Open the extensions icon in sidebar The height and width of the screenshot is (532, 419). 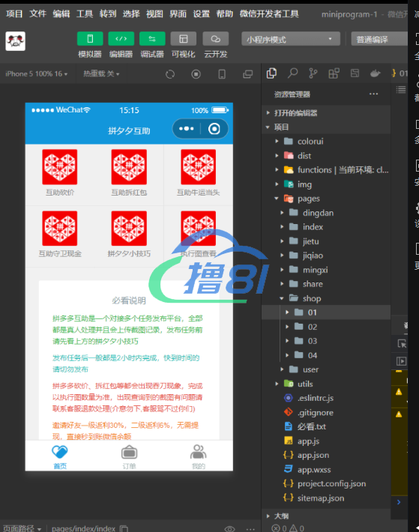coord(334,73)
